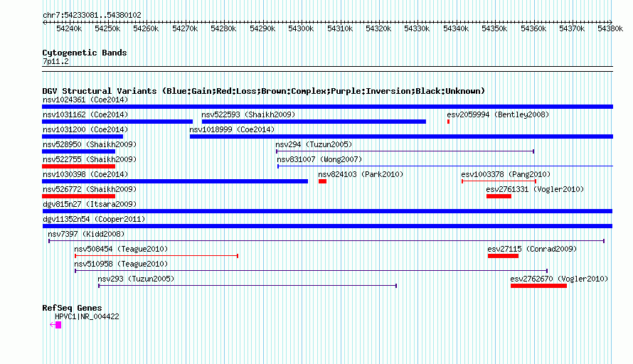Click nsv526772 (Shaikh2009) label
The width and height of the screenshot is (633, 364).
pyautogui.click(x=90, y=189)
